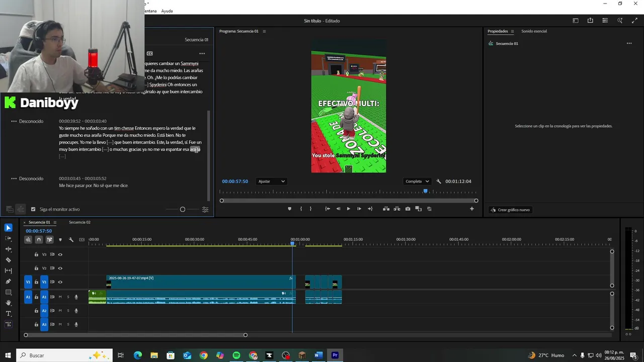
Task: Toggle visibility eye of track V1
Action: [60, 282]
